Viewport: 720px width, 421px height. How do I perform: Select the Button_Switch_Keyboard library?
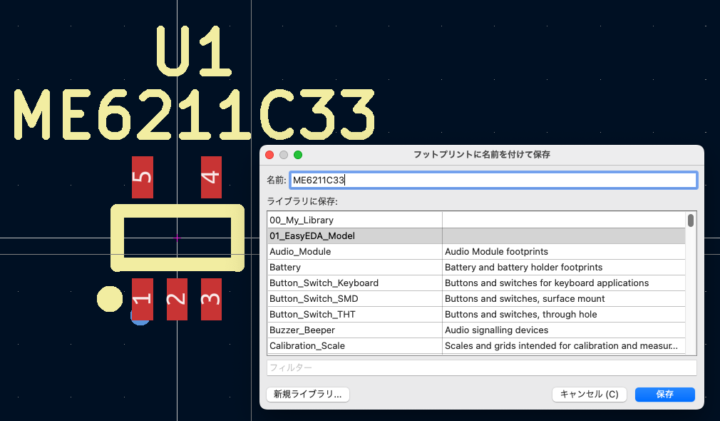(x=354, y=283)
